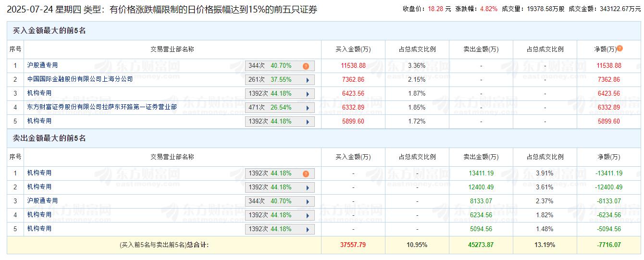Viewport: 644px width, 260px height.
Task: Click the 买入金额最大的前5名 section header
Action: pyautogui.click(x=49, y=31)
